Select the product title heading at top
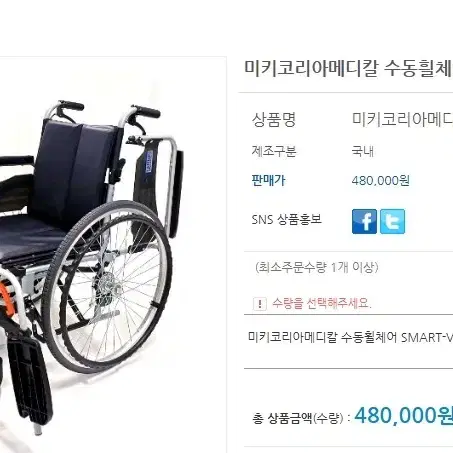The width and height of the screenshot is (453, 453). click(348, 68)
